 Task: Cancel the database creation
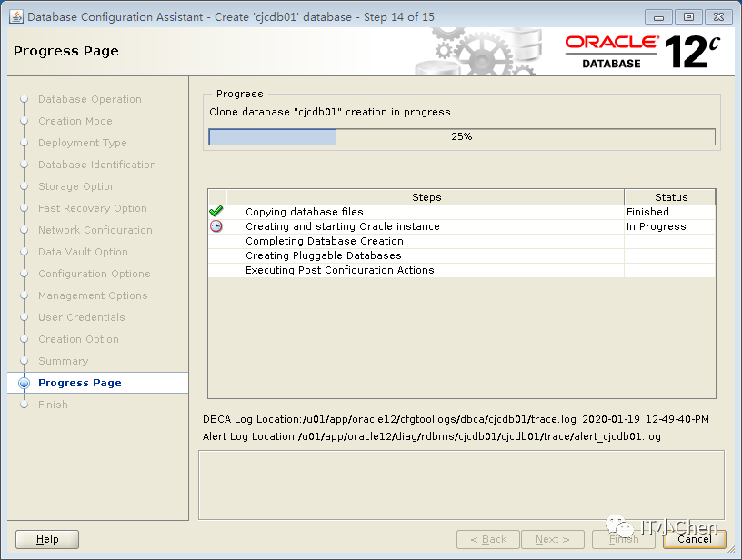pos(694,539)
